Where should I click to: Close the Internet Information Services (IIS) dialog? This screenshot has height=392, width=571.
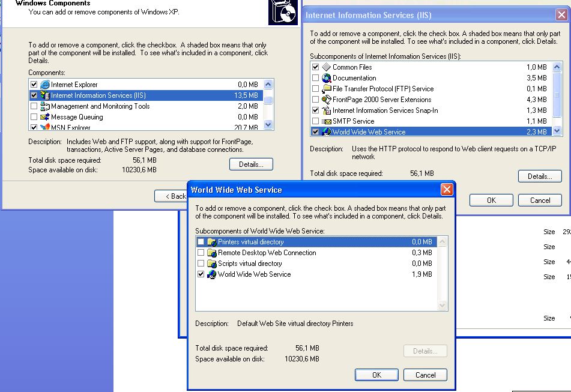(561, 15)
